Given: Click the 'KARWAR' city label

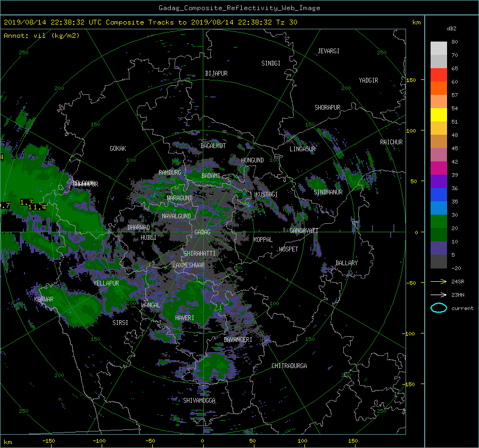Looking at the screenshot, I should tap(44, 299).
